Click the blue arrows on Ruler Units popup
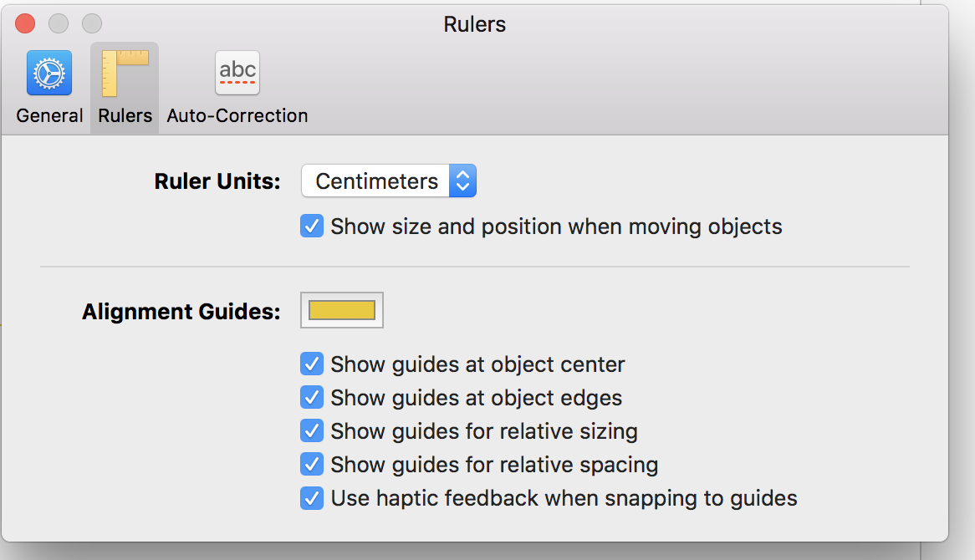This screenshot has height=560, width=975. 462,181
